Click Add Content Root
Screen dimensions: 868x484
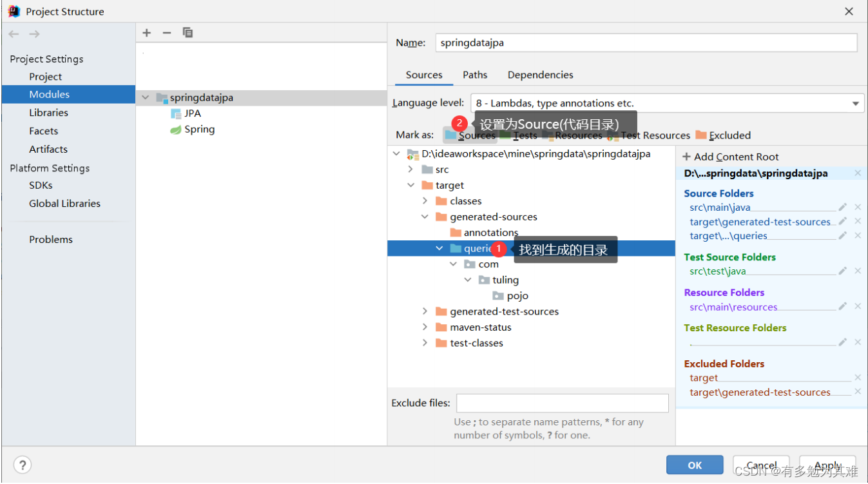[730, 157]
